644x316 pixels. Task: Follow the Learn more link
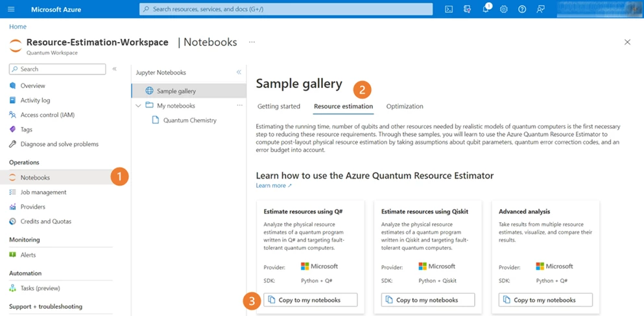[x=274, y=186]
